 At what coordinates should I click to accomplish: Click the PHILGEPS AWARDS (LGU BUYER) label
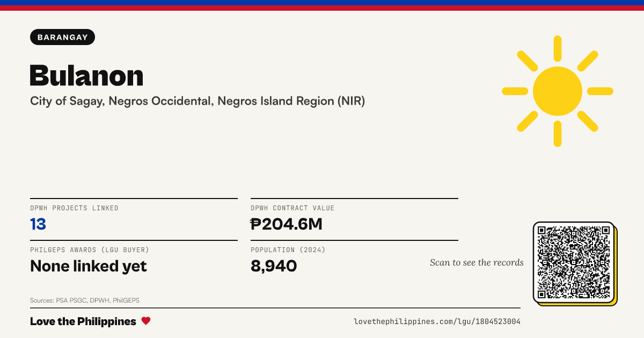[90, 250]
